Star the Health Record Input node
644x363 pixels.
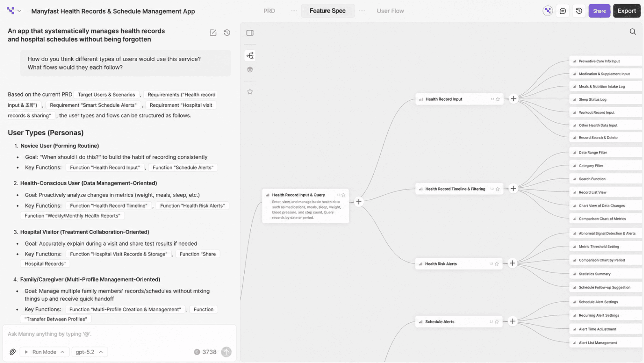tap(498, 99)
